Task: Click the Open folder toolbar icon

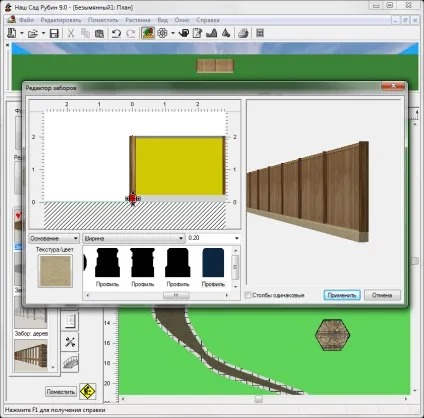Action: (33, 33)
